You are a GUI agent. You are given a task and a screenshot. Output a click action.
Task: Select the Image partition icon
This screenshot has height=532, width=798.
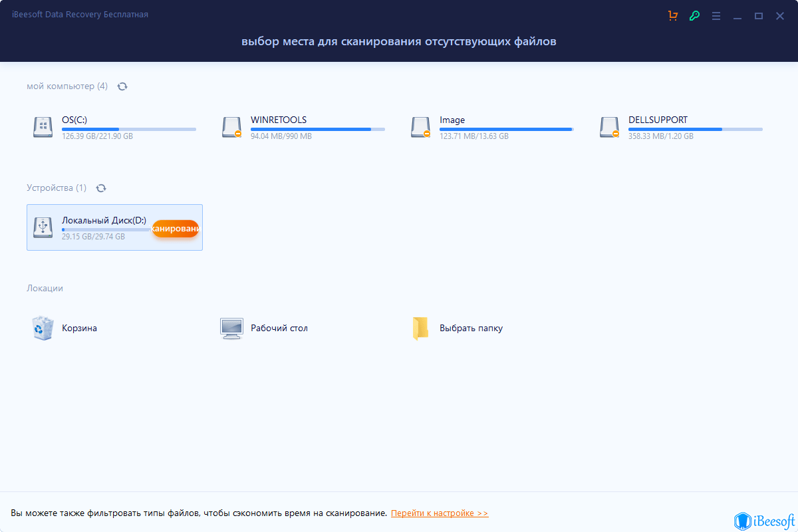(421, 126)
